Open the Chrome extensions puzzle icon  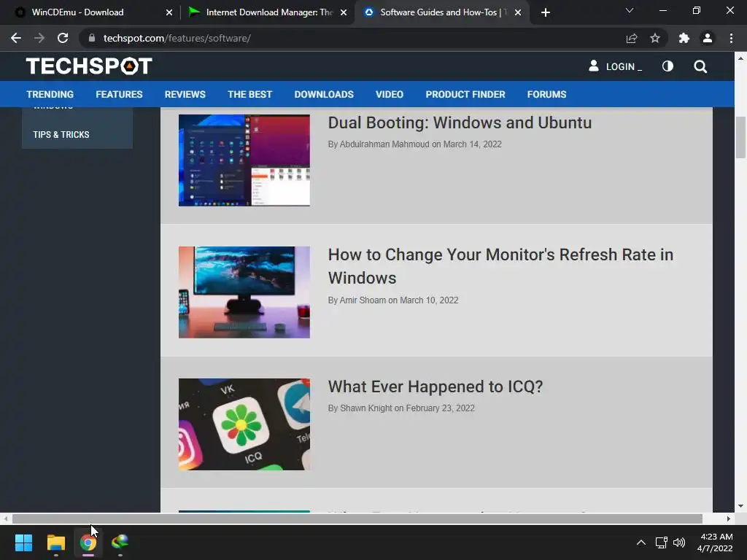[x=684, y=38]
